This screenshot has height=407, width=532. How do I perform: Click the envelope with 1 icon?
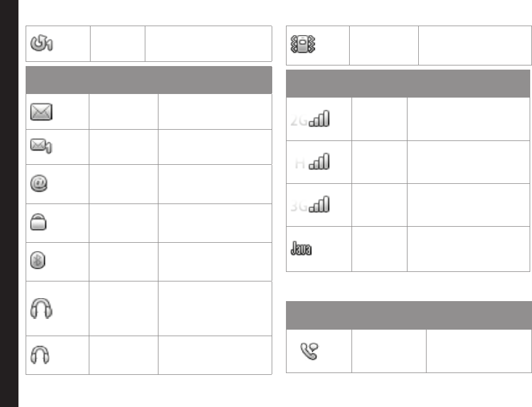click(x=42, y=146)
